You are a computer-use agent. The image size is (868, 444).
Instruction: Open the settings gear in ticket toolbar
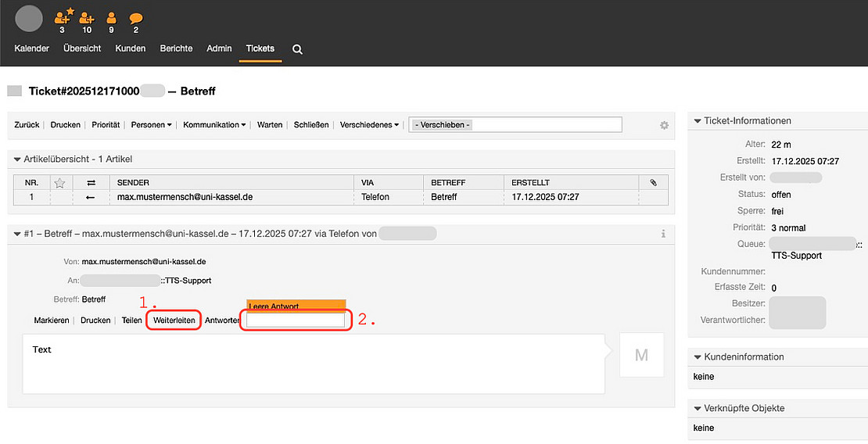665,125
